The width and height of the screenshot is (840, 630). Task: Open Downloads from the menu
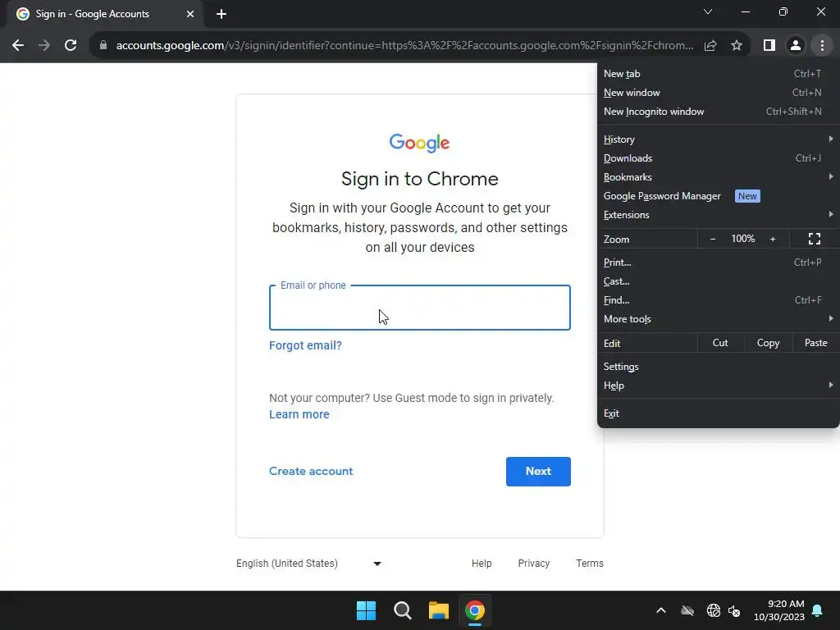[x=718, y=158]
